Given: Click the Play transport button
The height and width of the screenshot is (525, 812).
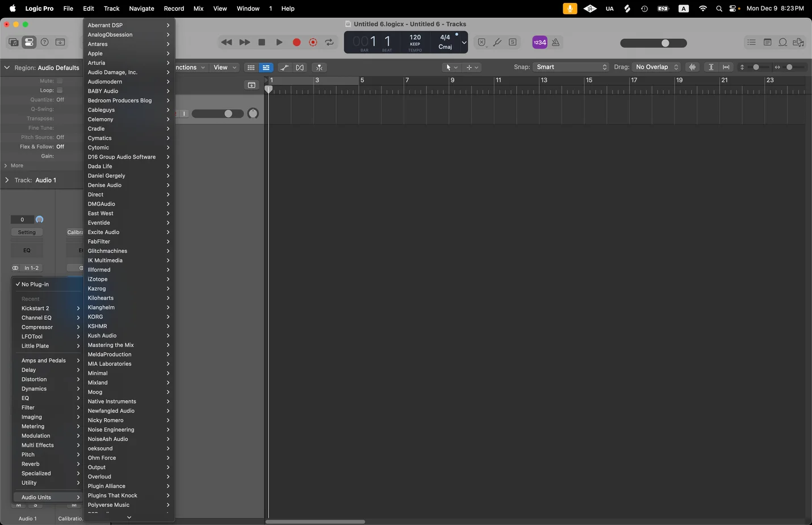Looking at the screenshot, I should coord(279,42).
